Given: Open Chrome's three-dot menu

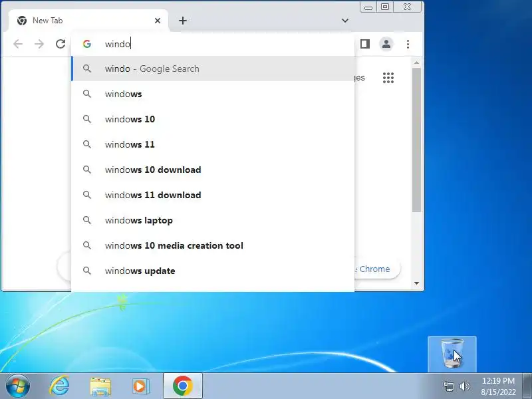Looking at the screenshot, I should coord(408,44).
